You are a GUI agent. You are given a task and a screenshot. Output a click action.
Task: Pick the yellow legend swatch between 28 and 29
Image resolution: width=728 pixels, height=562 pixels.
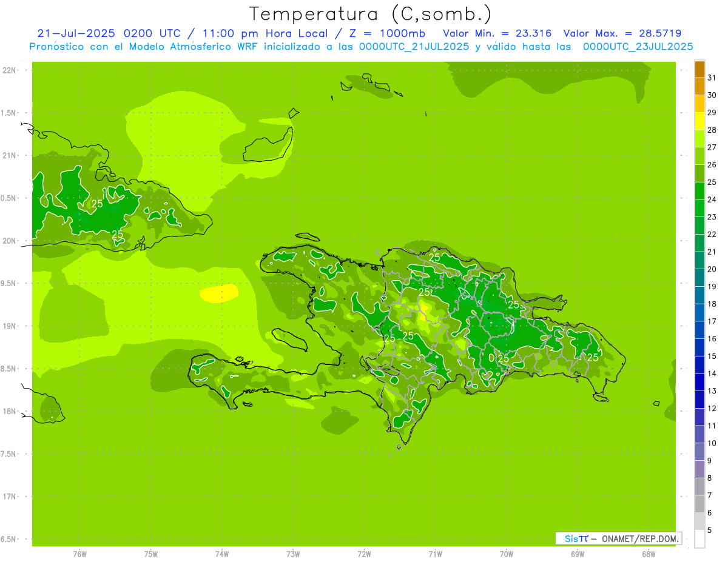[699, 121]
